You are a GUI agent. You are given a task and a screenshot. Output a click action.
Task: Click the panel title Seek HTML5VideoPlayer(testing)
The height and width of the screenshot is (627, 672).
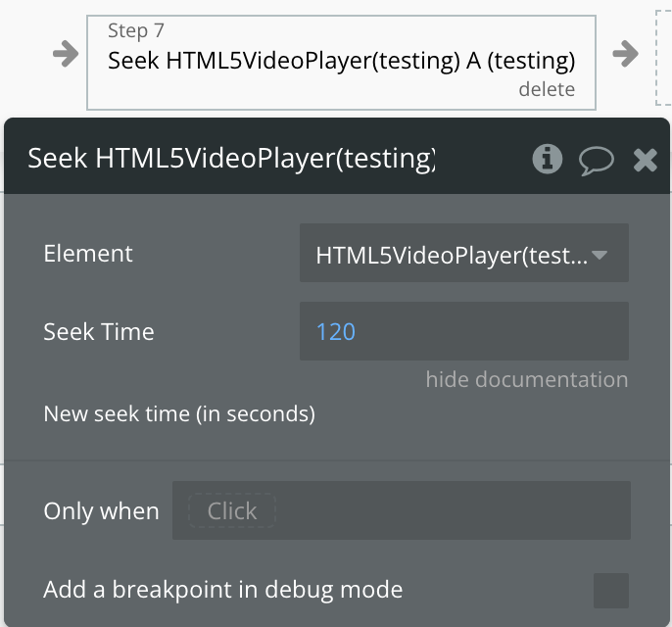(231, 158)
